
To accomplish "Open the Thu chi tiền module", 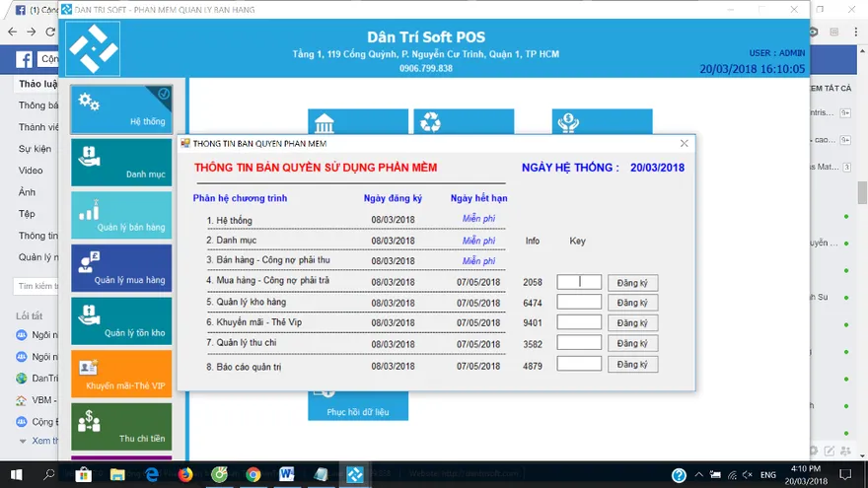I will (x=121, y=427).
